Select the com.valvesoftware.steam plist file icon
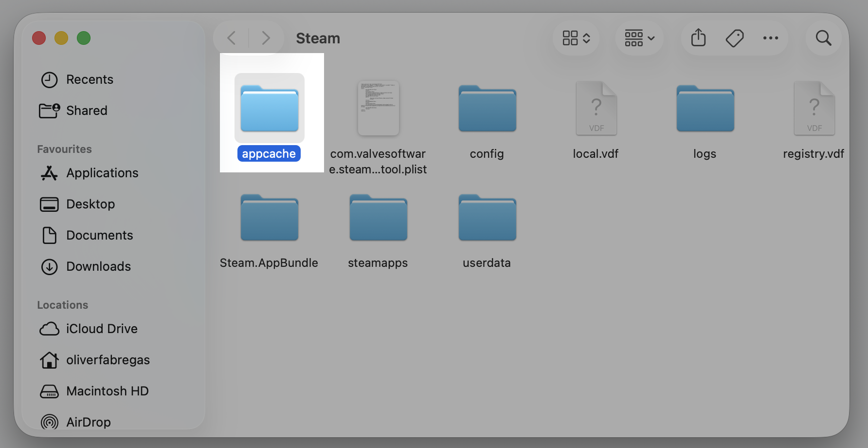Viewport: 868px width, 448px height. pyautogui.click(x=379, y=108)
